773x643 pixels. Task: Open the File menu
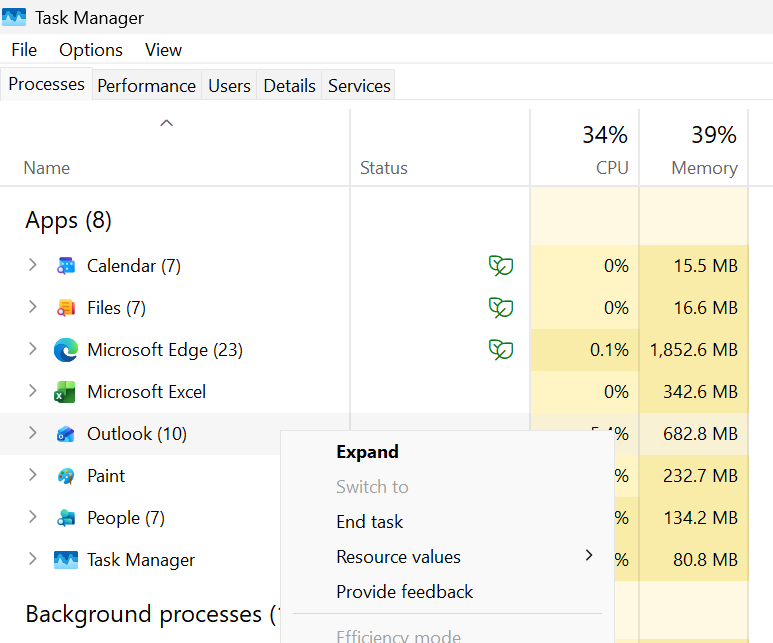click(24, 50)
